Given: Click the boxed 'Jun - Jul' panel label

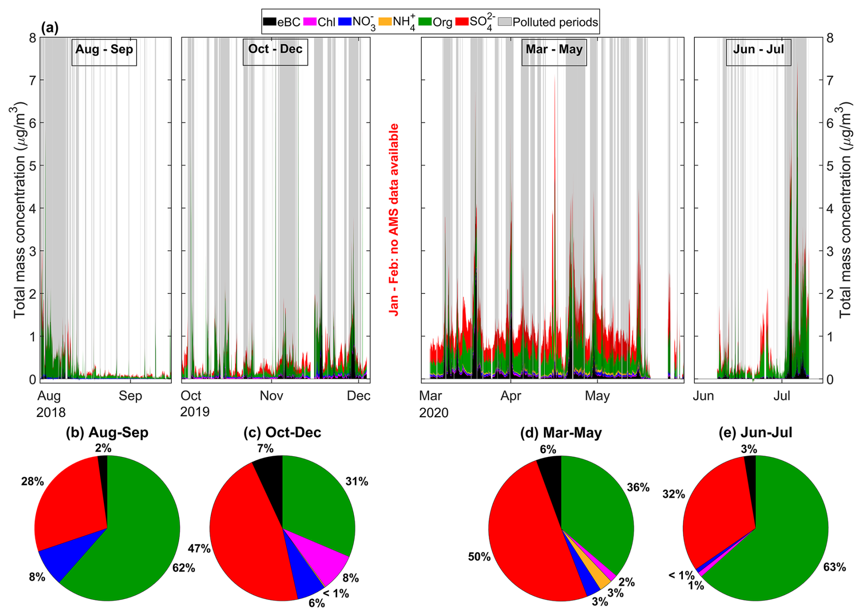Looking at the screenshot, I should 758,49.
